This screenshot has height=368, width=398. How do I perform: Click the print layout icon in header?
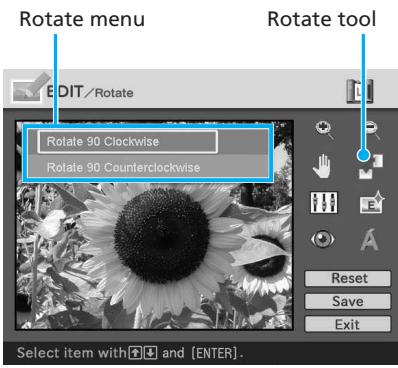360,91
